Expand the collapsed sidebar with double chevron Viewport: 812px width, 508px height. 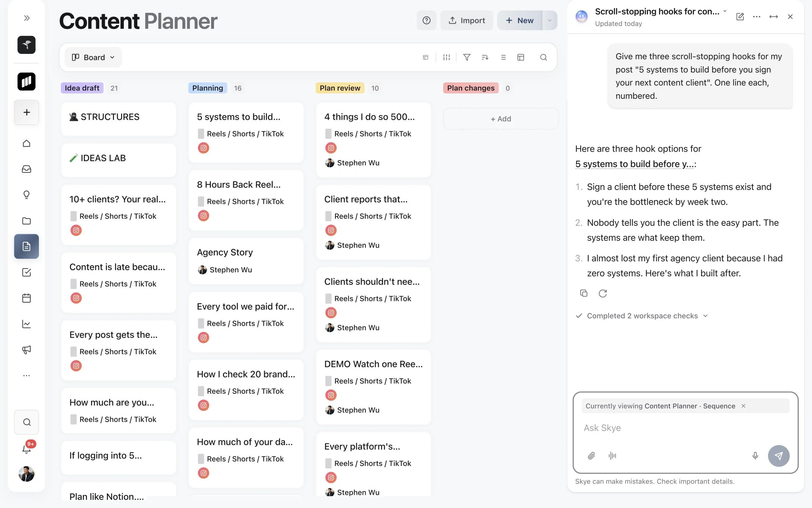click(27, 18)
